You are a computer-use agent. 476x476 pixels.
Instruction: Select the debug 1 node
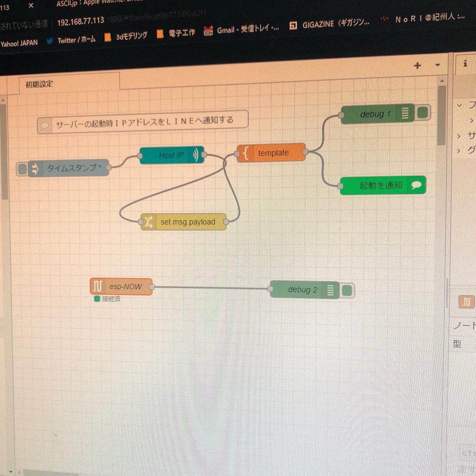(x=378, y=114)
